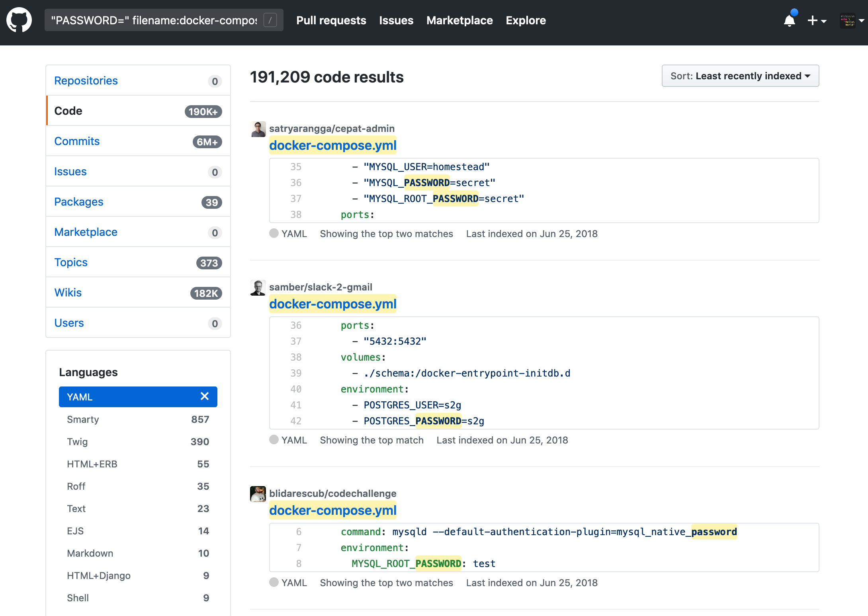Click the slash shortcut icon in search
Viewport: 868px width, 616px height.
point(270,20)
